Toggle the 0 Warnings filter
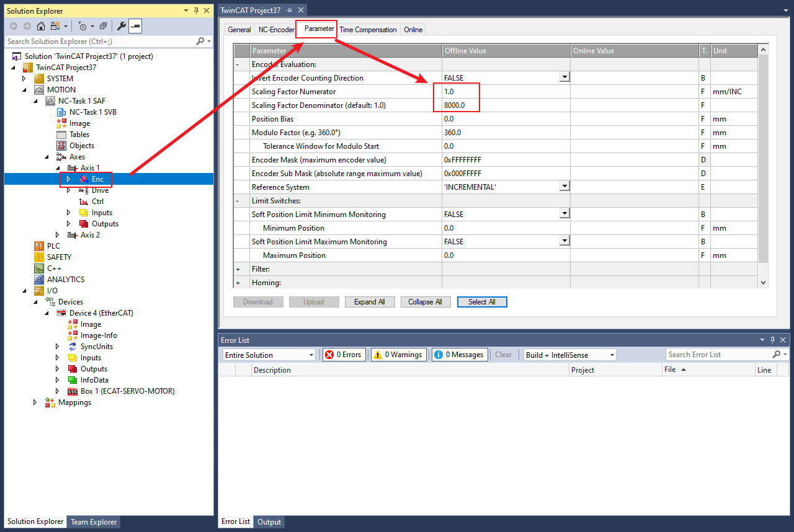794x532 pixels. (x=398, y=355)
